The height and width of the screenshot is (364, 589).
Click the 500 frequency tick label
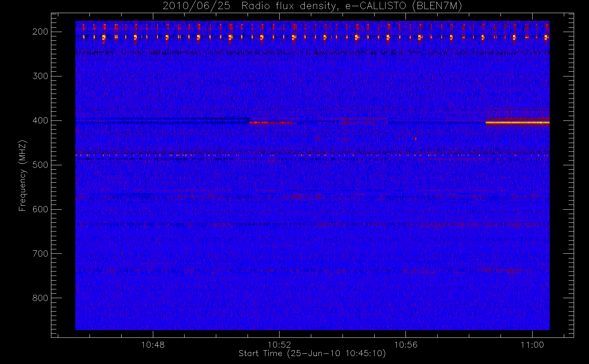40,165
